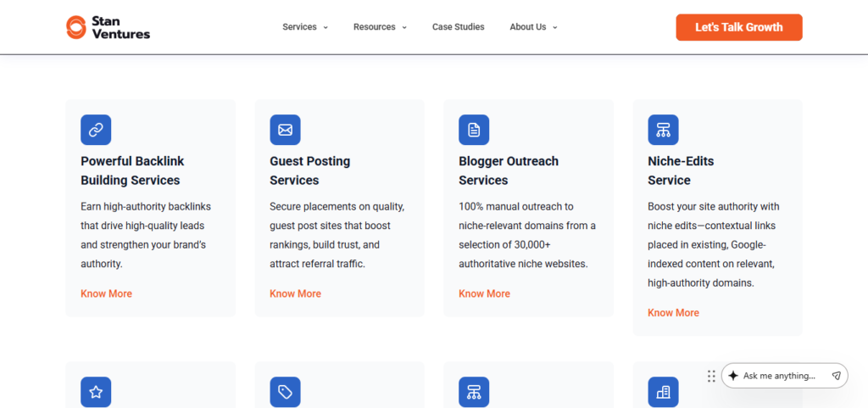Expand the Resources dropdown menu
868x408 pixels.
(380, 27)
